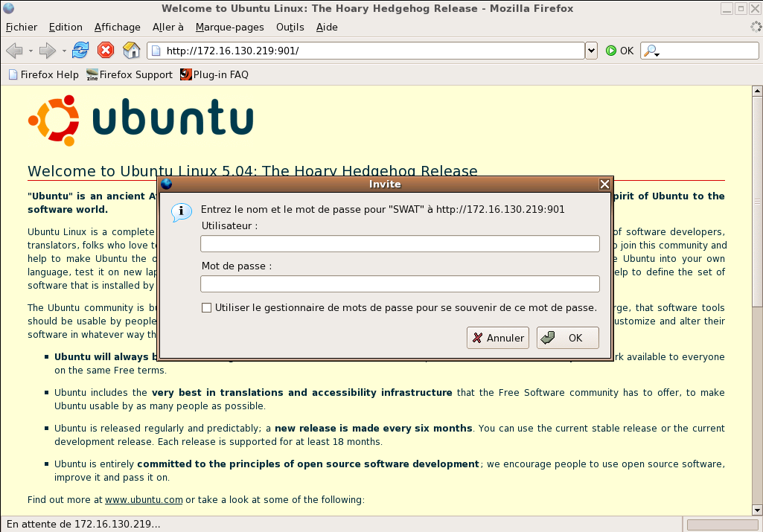Go to the home page icon
The height and width of the screenshot is (532, 763).
click(131, 50)
